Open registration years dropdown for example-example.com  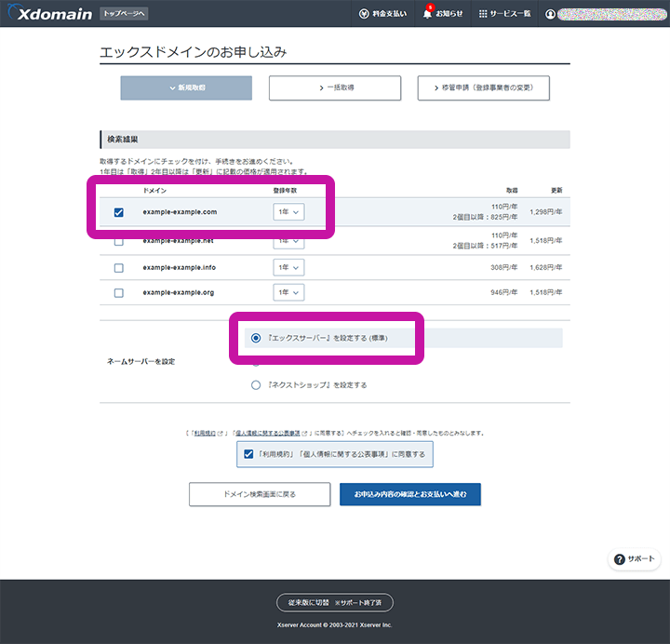tap(288, 212)
